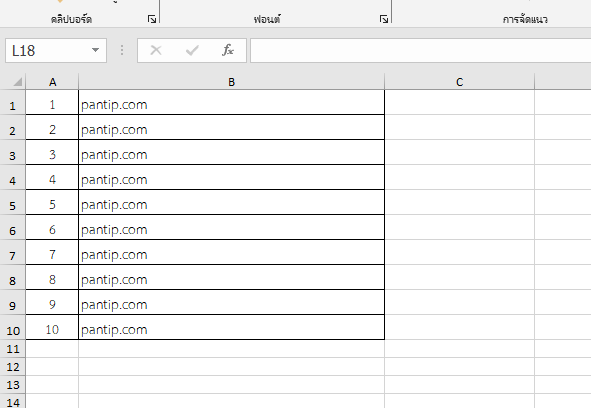Image resolution: width=591 pixels, height=408 pixels.
Task: Select column B header
Action: pos(231,82)
